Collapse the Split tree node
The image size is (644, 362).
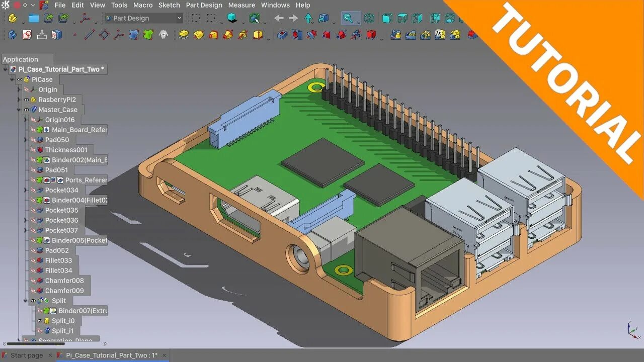(26, 301)
